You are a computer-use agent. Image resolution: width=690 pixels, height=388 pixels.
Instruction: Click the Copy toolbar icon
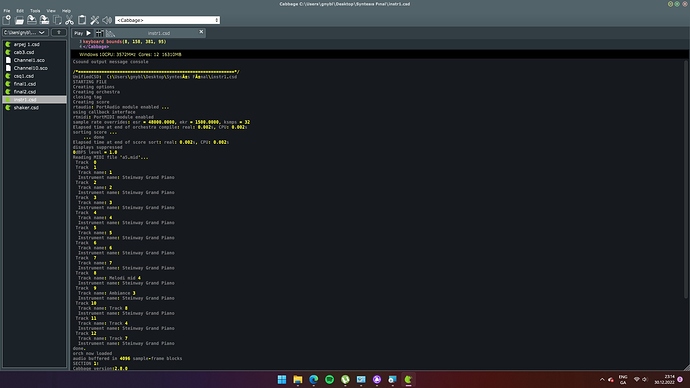point(57,20)
